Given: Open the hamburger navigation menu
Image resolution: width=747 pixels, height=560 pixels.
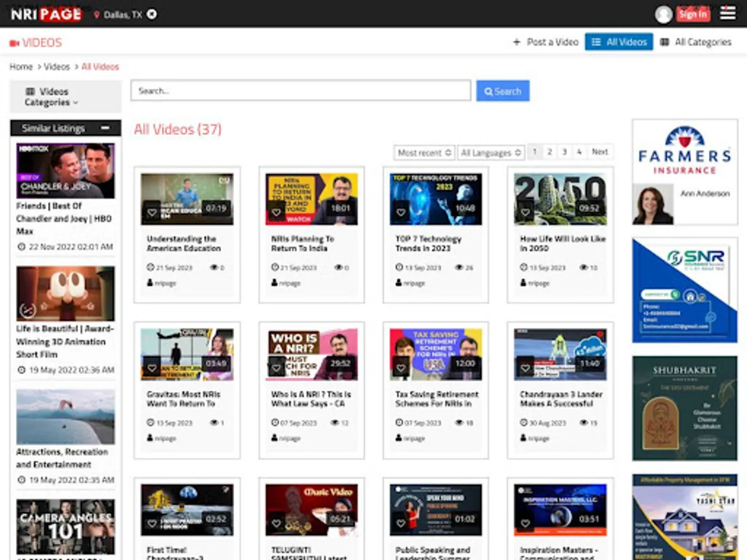Looking at the screenshot, I should [727, 13].
